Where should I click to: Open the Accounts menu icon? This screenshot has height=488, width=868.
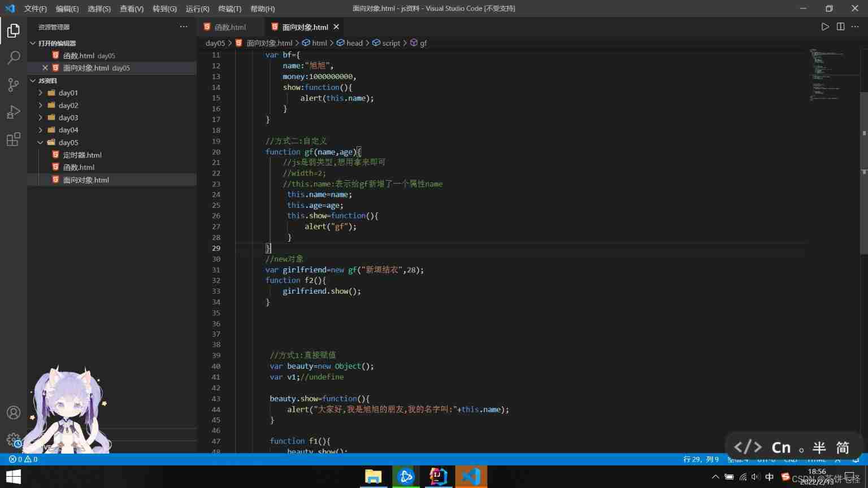14,413
